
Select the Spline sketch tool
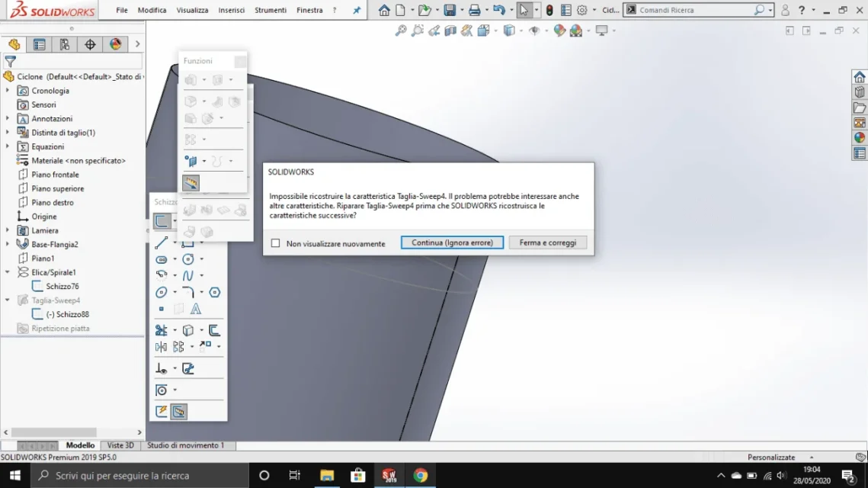[187, 275]
